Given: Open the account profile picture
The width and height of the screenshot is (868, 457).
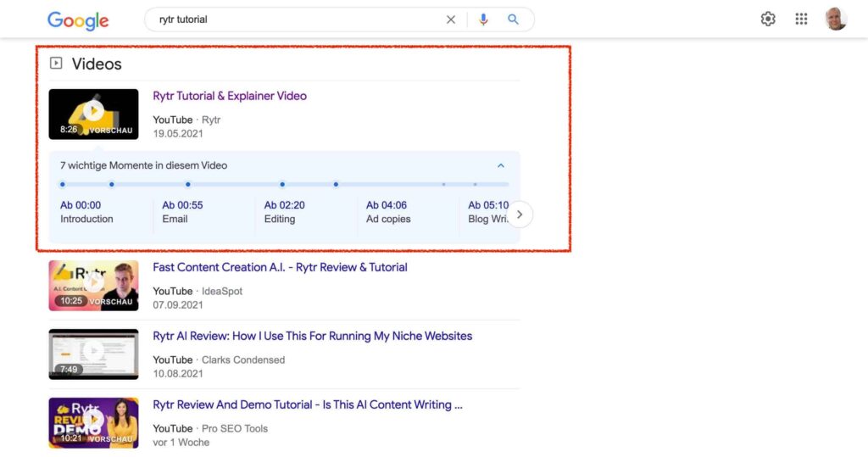Looking at the screenshot, I should point(836,19).
